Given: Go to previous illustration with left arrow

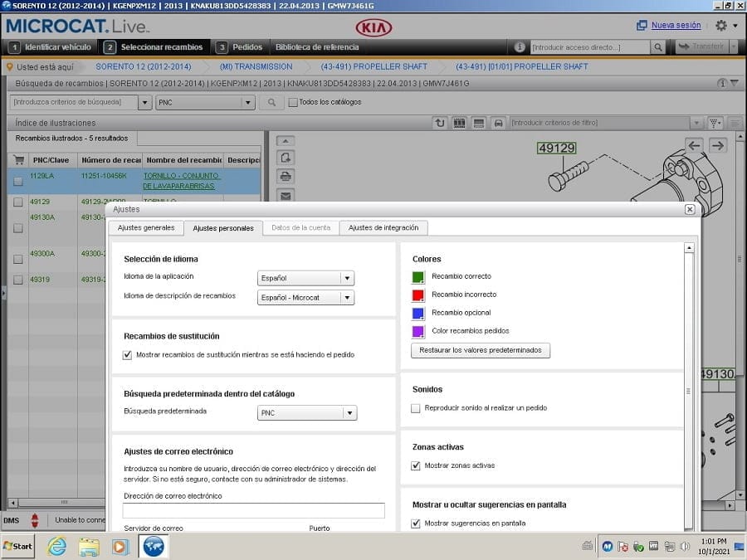Looking at the screenshot, I should click(x=694, y=145).
